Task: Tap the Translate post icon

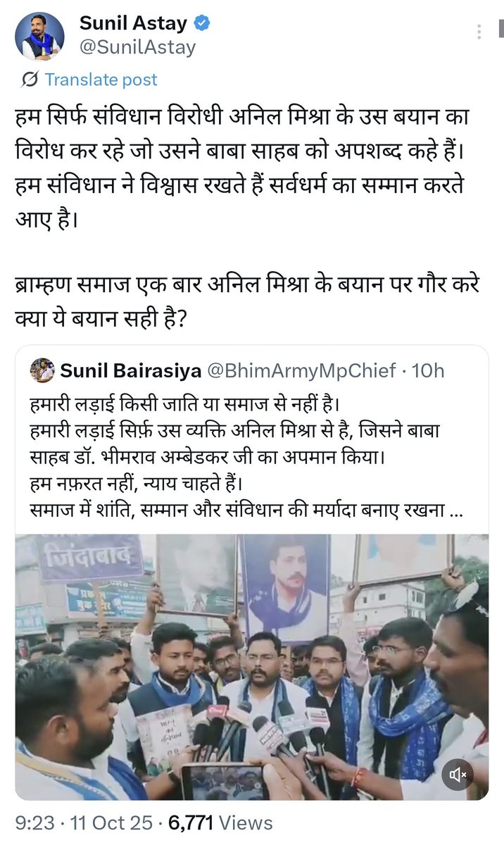Action: tap(30, 80)
